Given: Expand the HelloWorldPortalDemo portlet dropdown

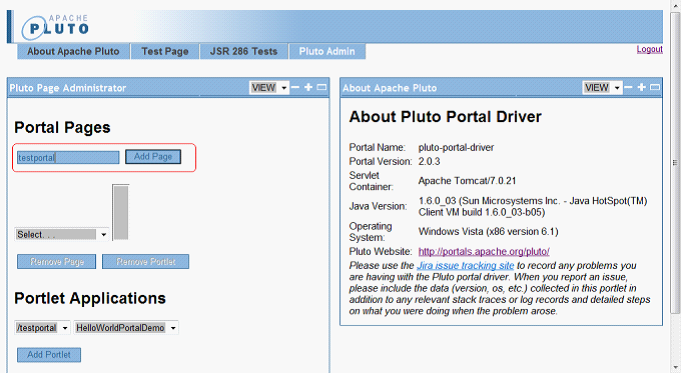Looking at the screenshot, I should click(x=126, y=327).
